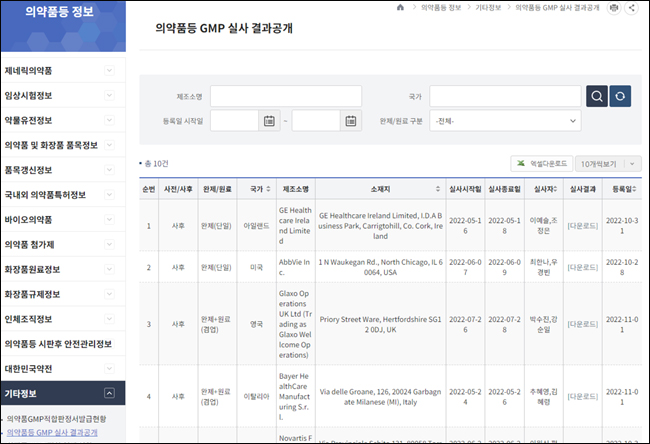
Task: Open the 완제/원료 구분 dropdown
Action: coord(505,121)
